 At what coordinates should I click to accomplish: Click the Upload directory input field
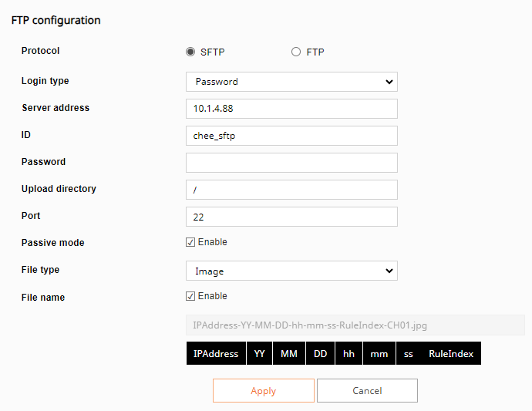click(x=291, y=190)
